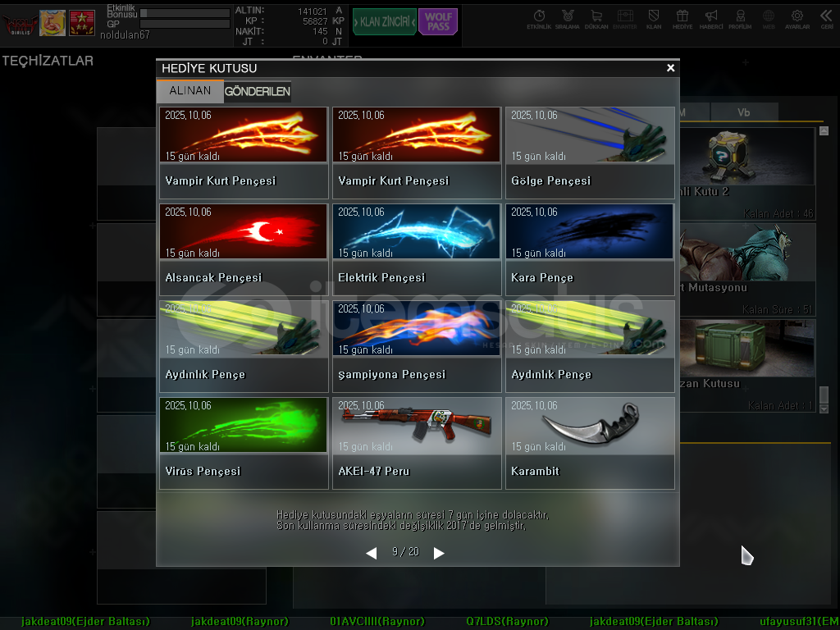Click the Etkinlik Bonusu progress bar
Screen dimensions: 840x630
(185, 13)
